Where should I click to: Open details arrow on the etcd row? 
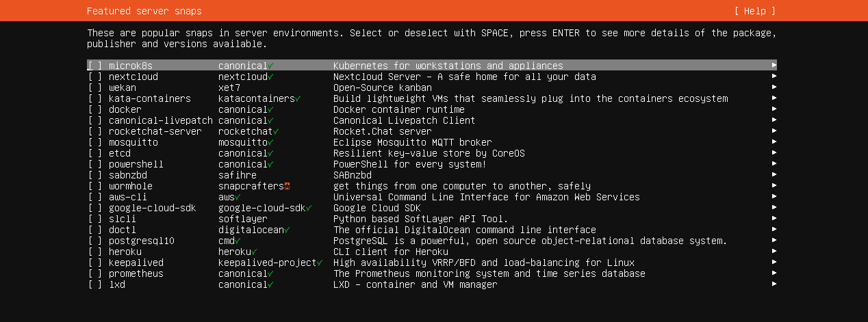click(774, 153)
